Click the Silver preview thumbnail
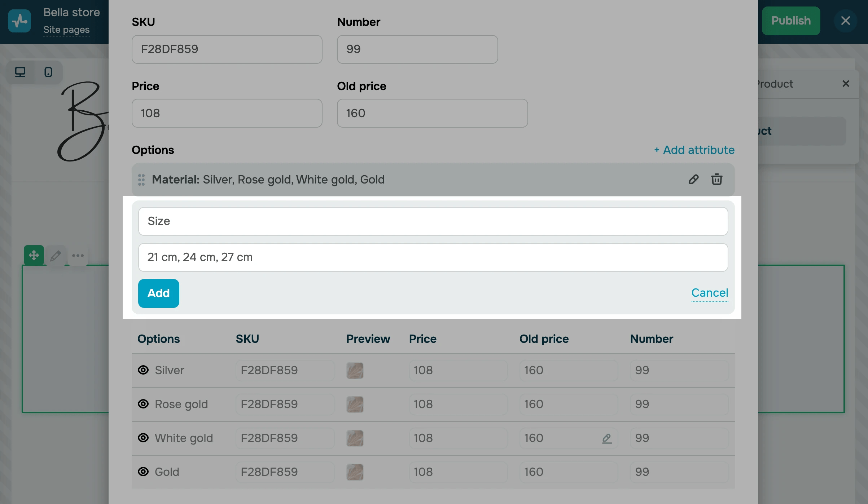The width and height of the screenshot is (868, 504). click(x=355, y=371)
